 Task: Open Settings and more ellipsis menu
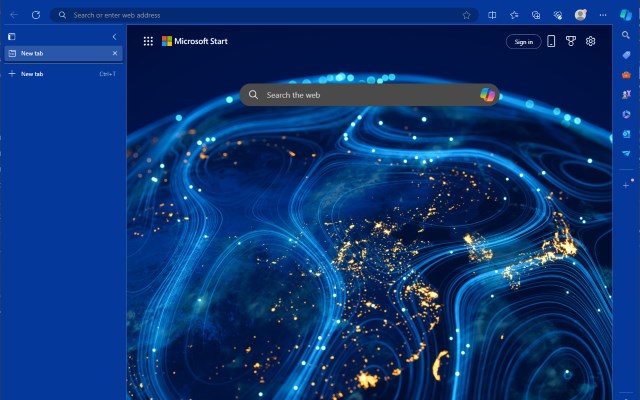603,15
